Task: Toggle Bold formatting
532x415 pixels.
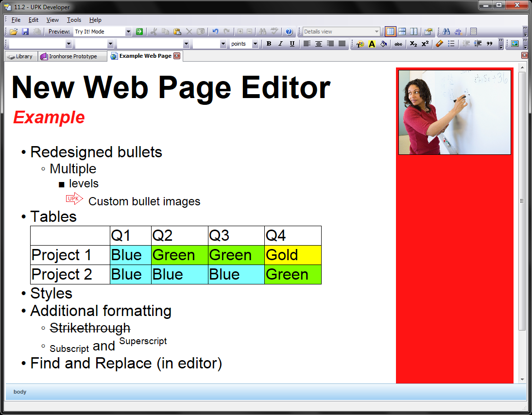Action: [269, 44]
